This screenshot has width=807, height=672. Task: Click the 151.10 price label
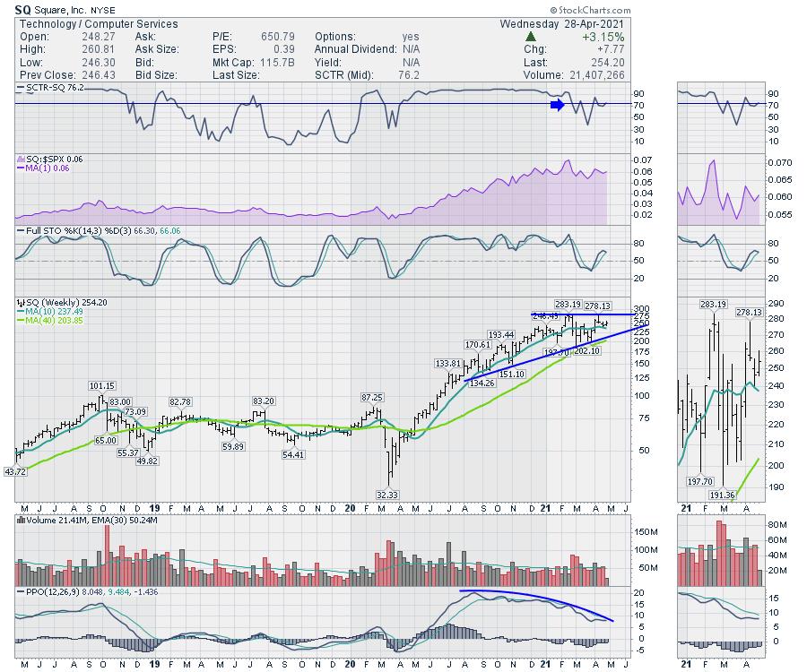(512, 374)
